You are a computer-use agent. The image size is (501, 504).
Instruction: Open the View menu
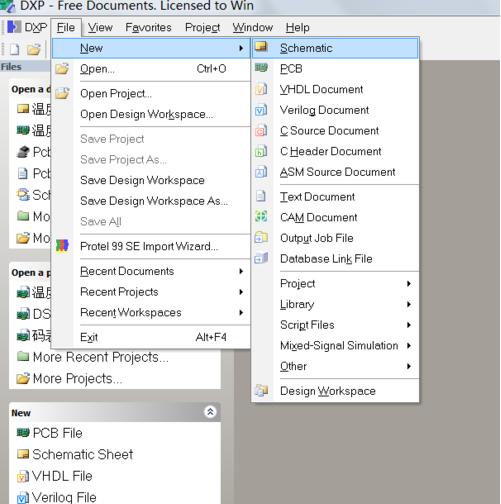point(100,27)
